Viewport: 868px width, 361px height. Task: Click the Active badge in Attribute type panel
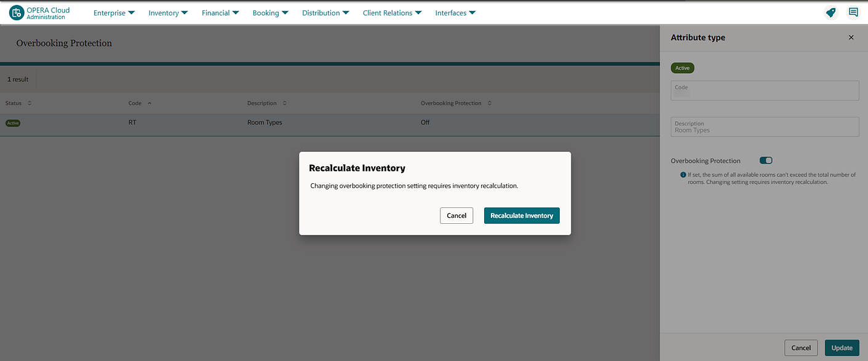click(682, 68)
